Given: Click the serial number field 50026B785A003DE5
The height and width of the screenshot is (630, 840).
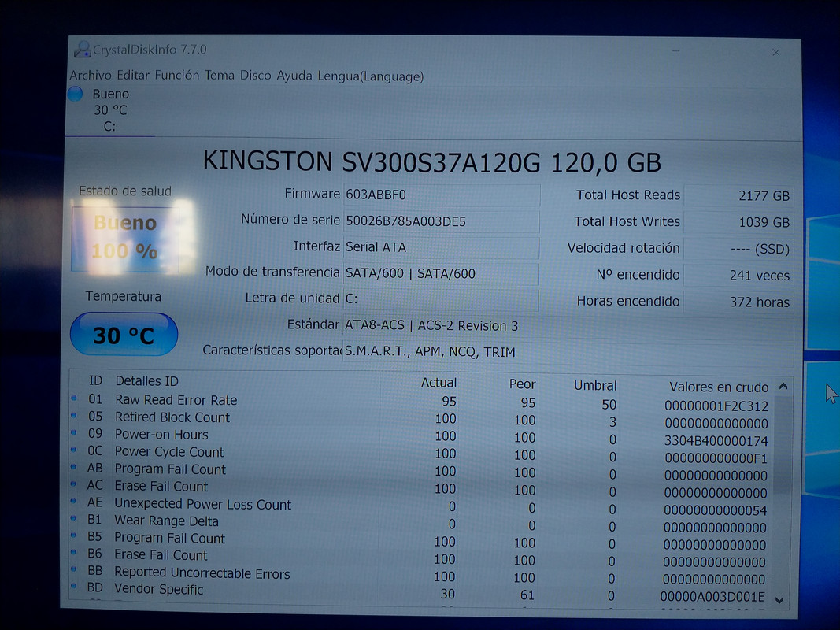Looking at the screenshot, I should pos(442,221).
